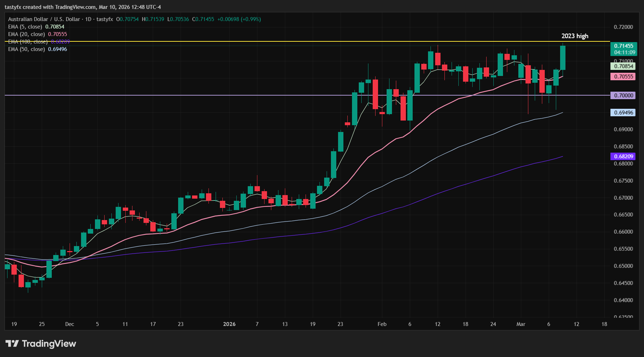Click the EMA (5, close) indicator legend
Viewport: 644px width, 357px height.
point(25,26)
